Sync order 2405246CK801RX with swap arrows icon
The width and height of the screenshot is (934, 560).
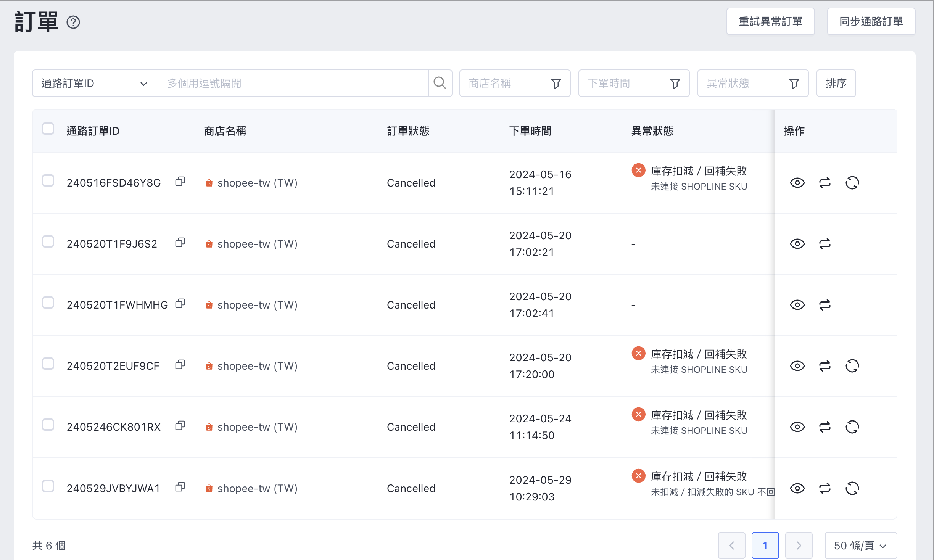tap(825, 427)
